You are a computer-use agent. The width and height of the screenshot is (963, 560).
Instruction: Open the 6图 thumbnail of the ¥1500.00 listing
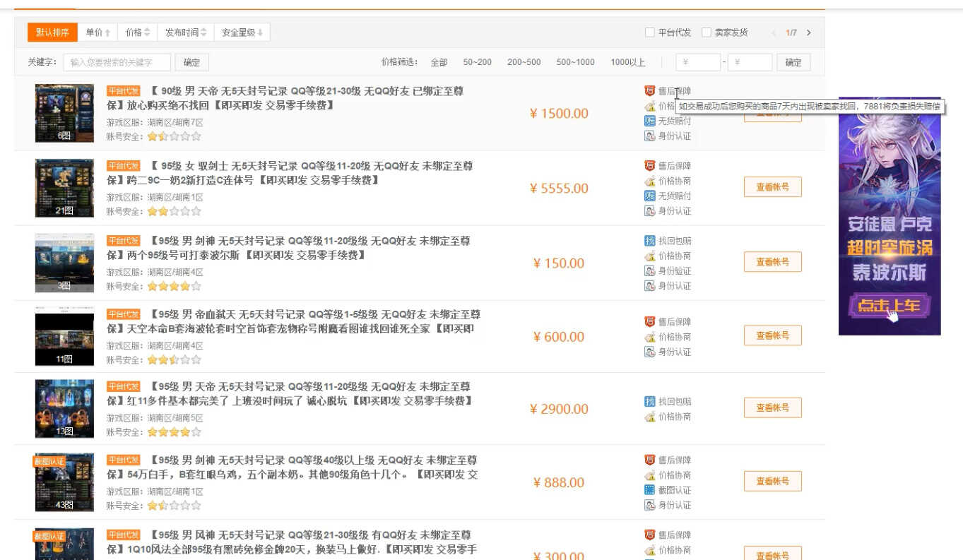64,114
